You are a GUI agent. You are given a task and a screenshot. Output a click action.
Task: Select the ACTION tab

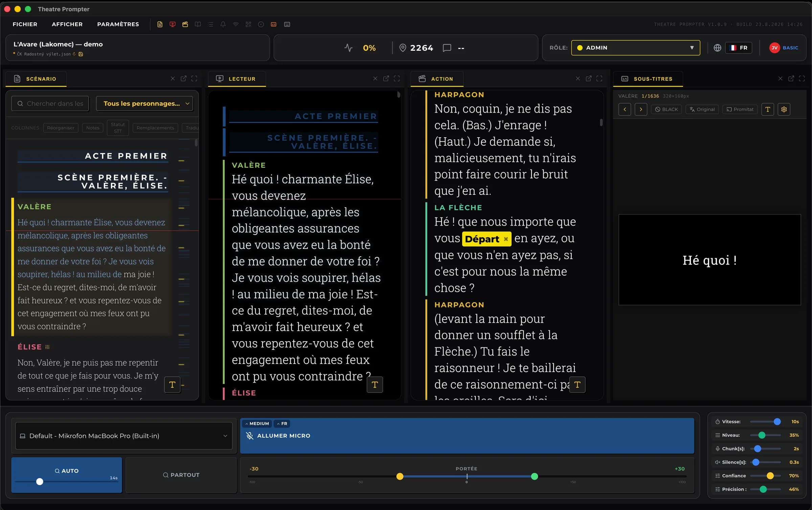[437, 78]
